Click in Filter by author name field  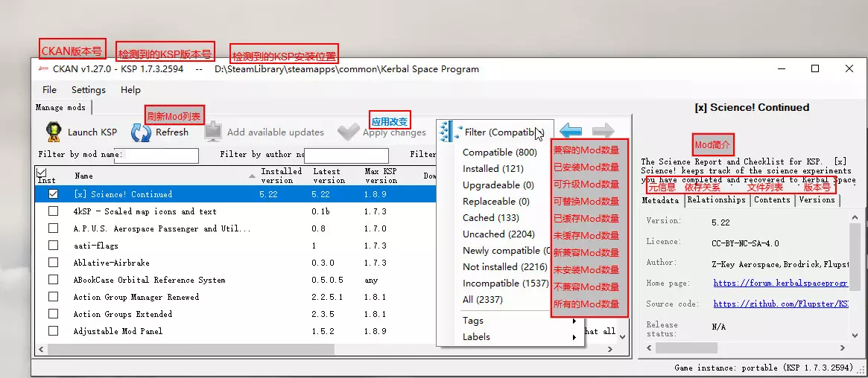[346, 156]
